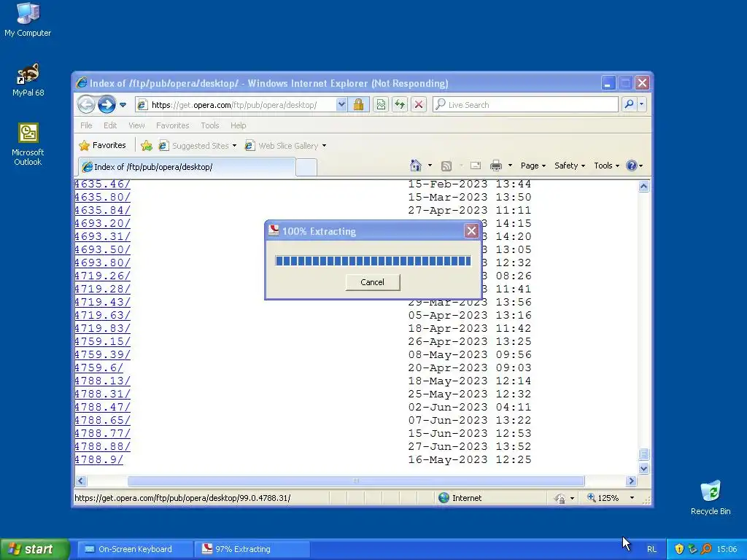Toggle Compatibility View icon
Viewport: 747px width, 560px height.
pyautogui.click(x=381, y=104)
